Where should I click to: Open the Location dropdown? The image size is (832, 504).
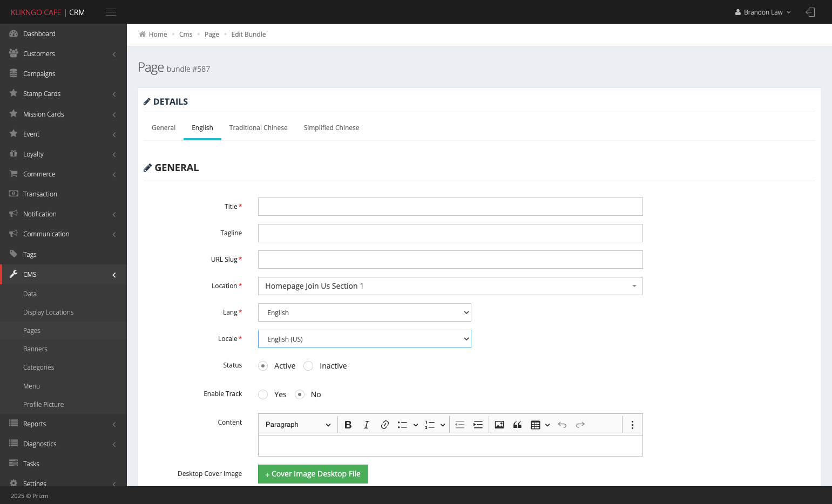[450, 286]
